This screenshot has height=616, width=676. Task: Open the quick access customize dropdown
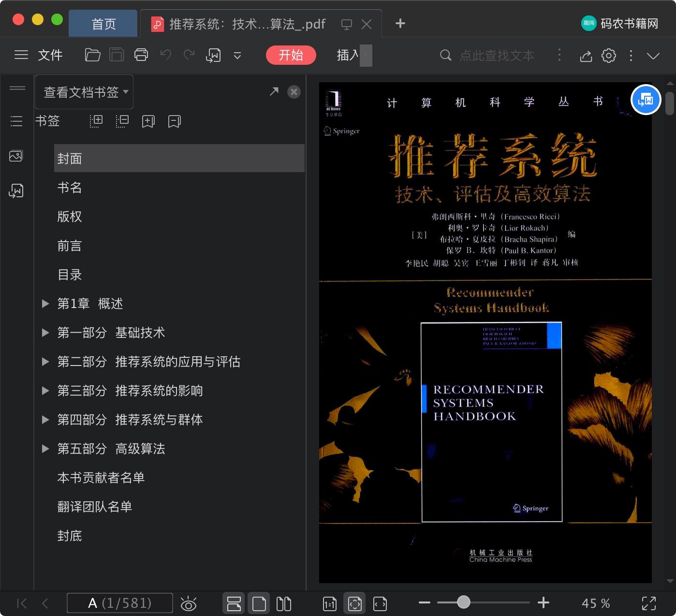(237, 56)
